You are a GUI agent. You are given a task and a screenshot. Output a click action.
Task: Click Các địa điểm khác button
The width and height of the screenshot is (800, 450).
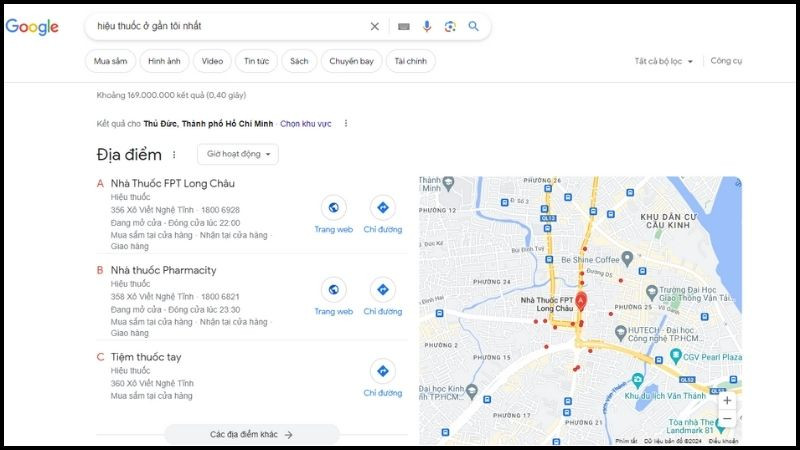point(251,435)
